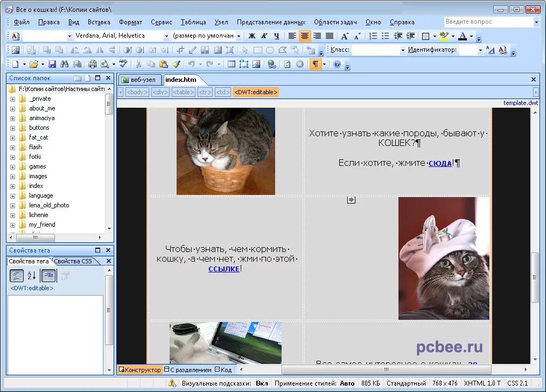This screenshot has width=546, height=392.
Task: Crop picture using the crop tool icon
Action: pyautogui.click(x=180, y=50)
